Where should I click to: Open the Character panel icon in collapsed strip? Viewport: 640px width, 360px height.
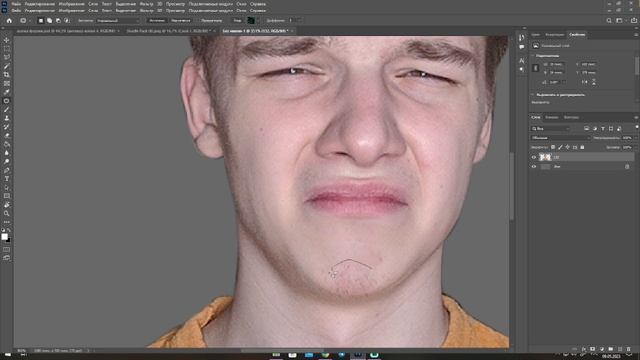pyautogui.click(x=522, y=60)
